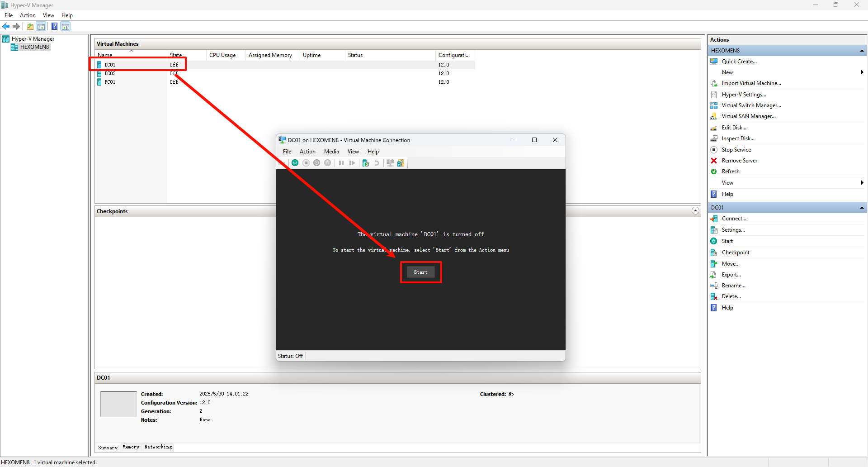The height and width of the screenshot is (467, 868).
Task: Click the Connect icon under DC01 actions
Action: click(714, 219)
